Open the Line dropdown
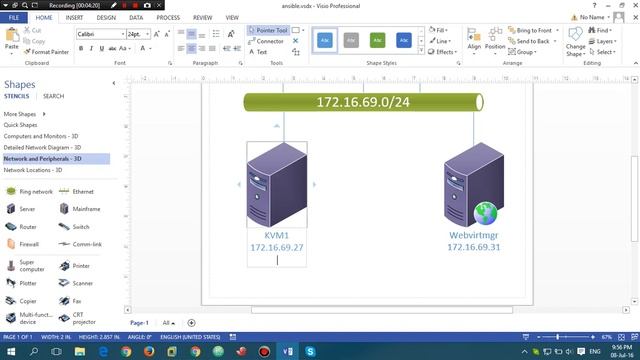The height and width of the screenshot is (360, 640). [440, 41]
